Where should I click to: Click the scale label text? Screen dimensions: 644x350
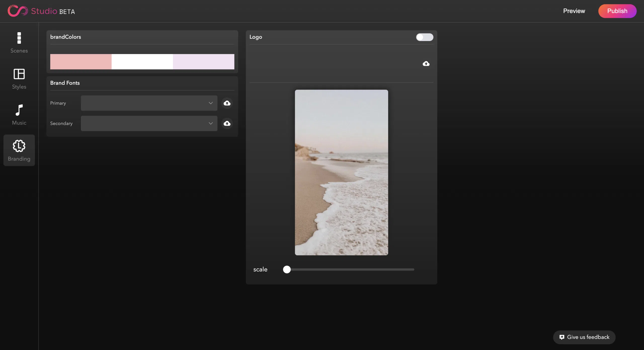(x=260, y=270)
